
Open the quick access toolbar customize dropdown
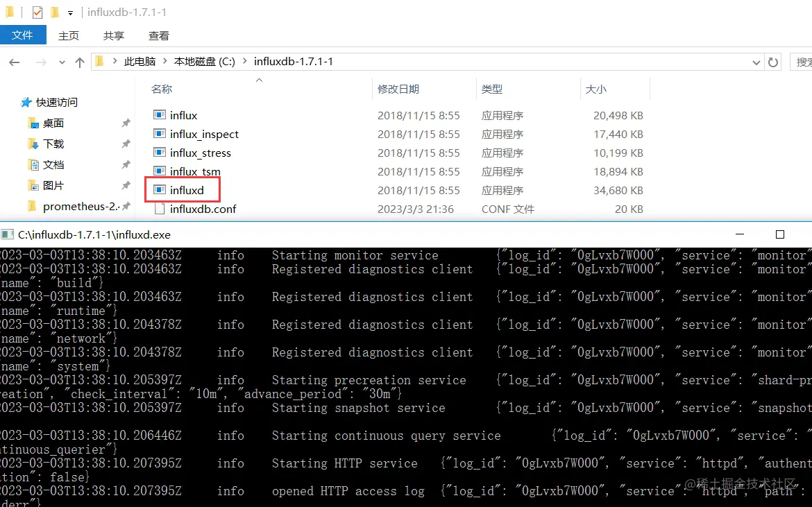click(70, 13)
